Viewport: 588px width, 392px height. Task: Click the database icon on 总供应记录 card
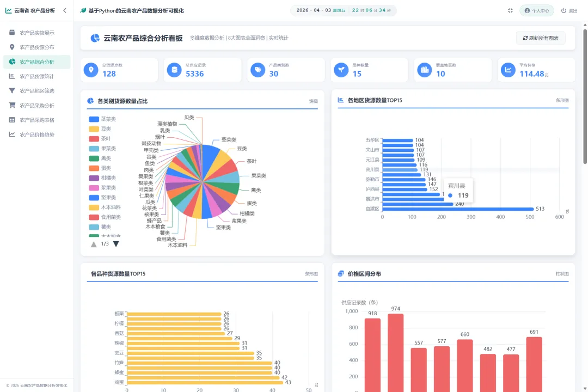pyautogui.click(x=174, y=70)
